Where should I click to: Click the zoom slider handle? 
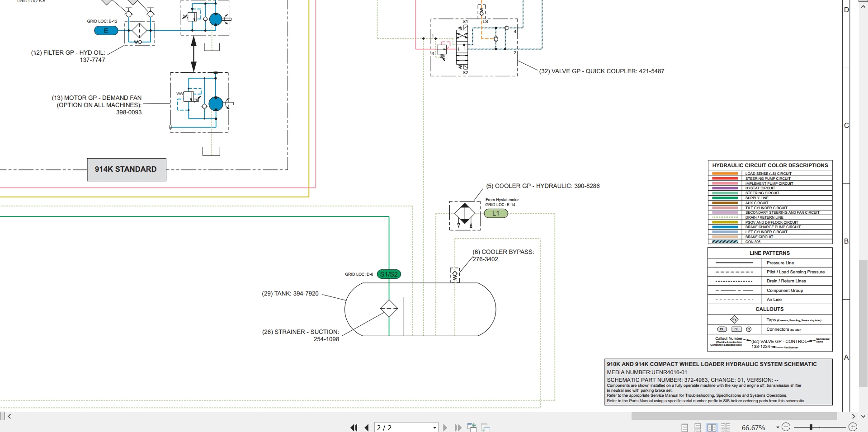tap(811, 427)
